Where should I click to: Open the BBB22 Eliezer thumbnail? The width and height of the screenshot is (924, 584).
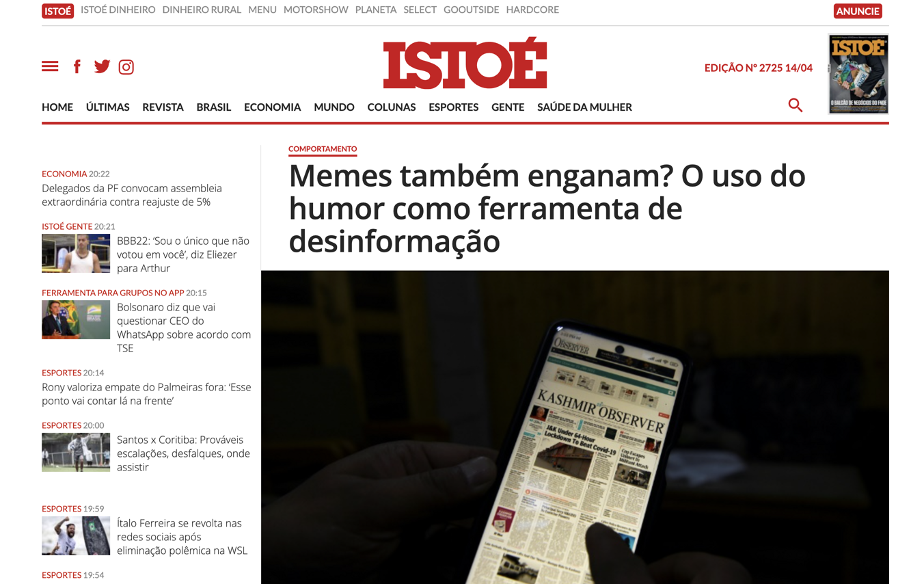coord(76,253)
